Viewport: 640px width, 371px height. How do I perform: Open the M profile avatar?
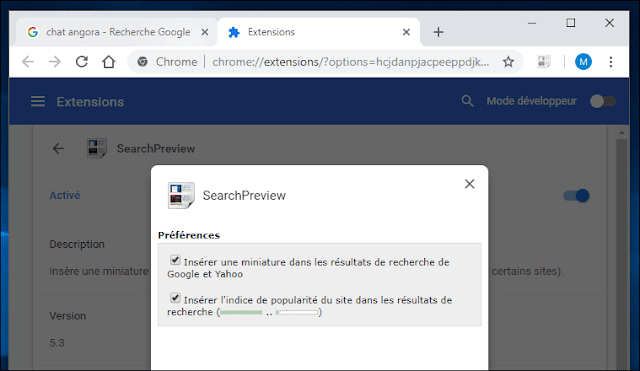click(583, 62)
